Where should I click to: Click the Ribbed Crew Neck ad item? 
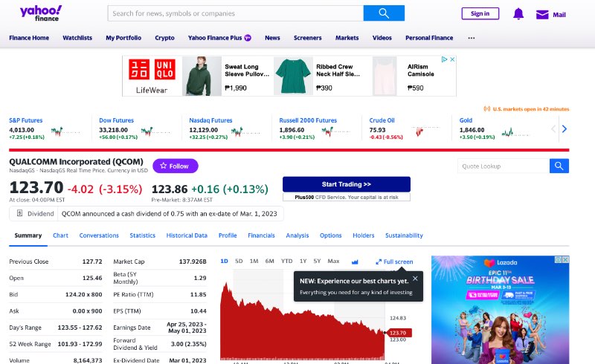tap(319, 77)
